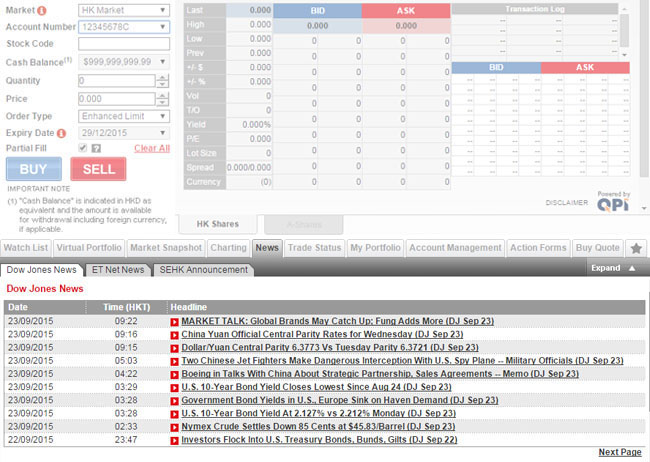Toggle the Partial Fill checkbox

pyautogui.click(x=83, y=148)
